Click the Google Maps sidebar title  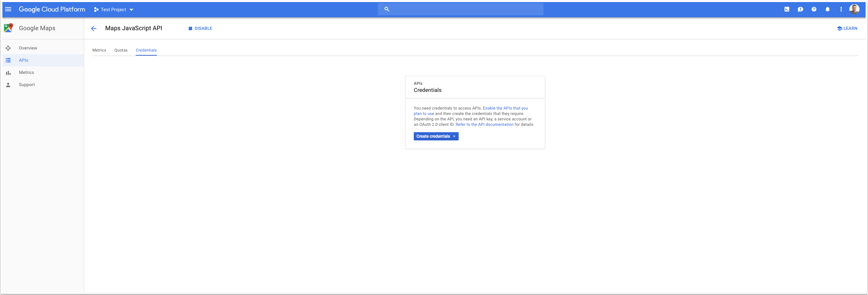point(37,28)
